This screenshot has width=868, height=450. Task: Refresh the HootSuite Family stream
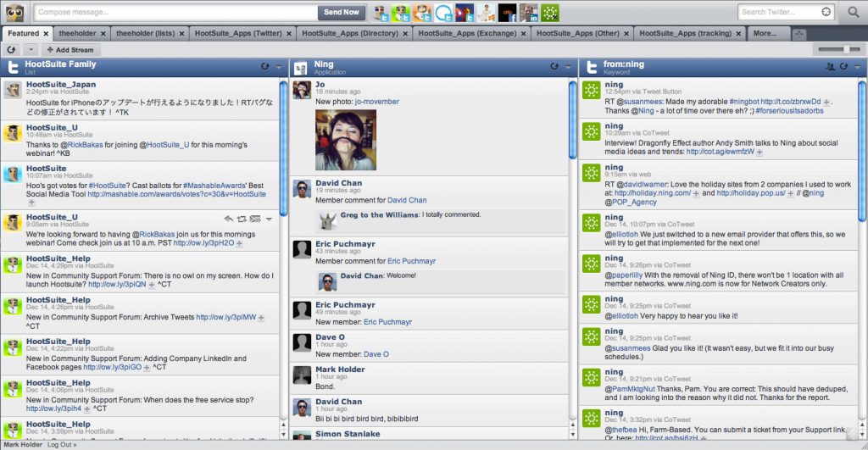pos(265,66)
